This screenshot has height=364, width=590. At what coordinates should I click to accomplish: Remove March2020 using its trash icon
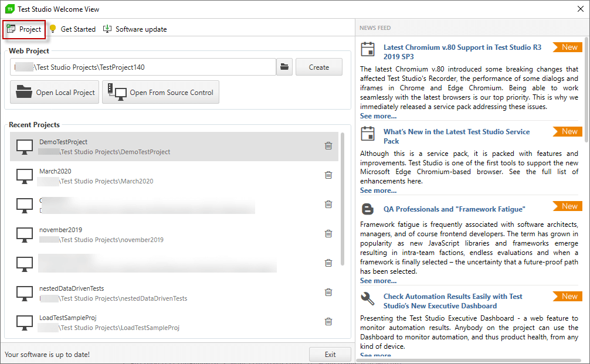click(x=328, y=175)
